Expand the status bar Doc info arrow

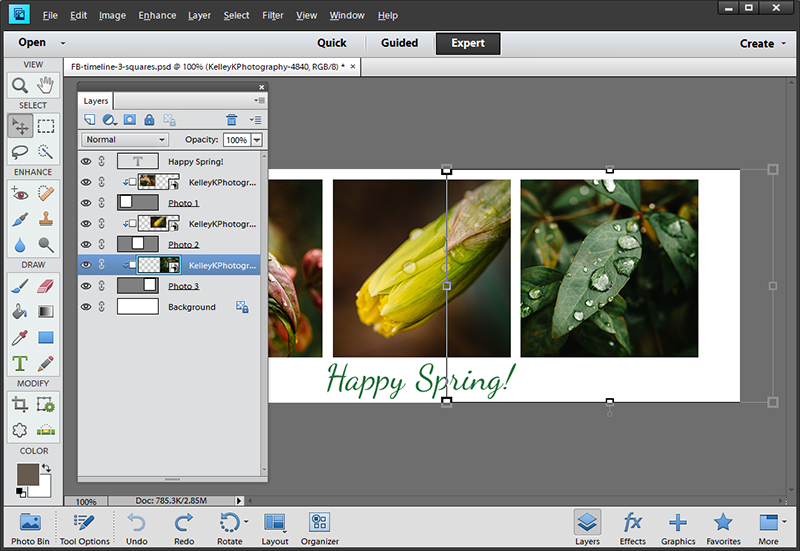239,501
